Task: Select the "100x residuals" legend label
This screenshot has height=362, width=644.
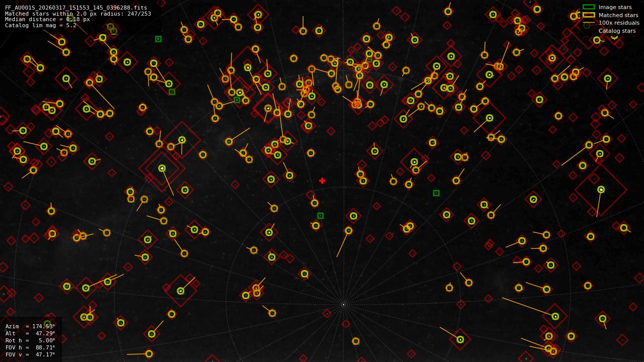Action: coord(619,23)
